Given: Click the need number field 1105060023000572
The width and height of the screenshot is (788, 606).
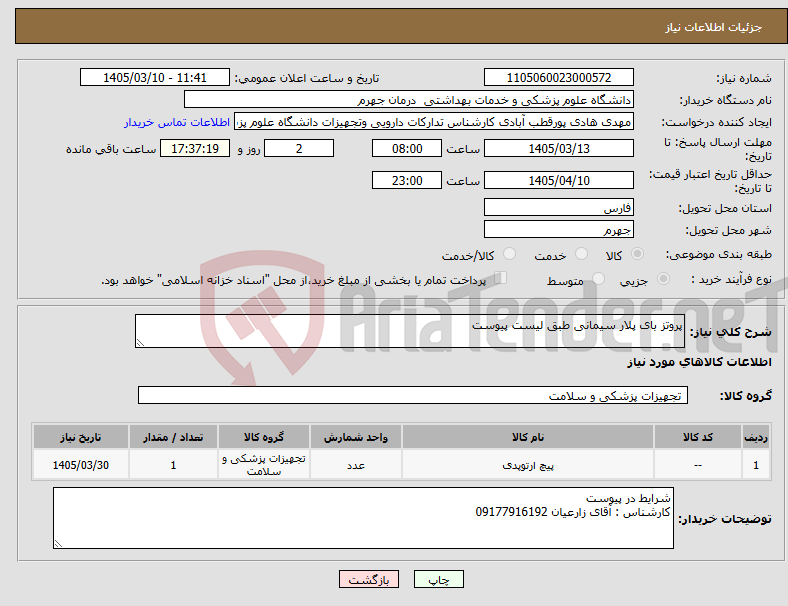Looking at the screenshot, I should [559, 77].
